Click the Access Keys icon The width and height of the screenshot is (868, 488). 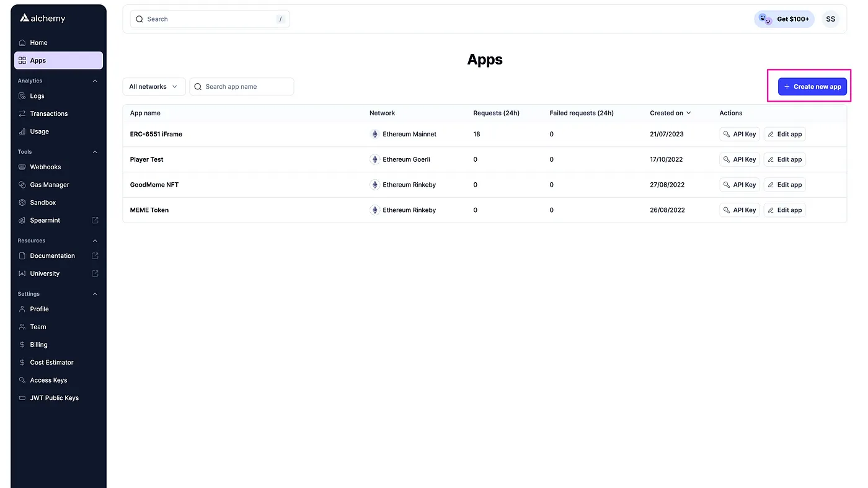click(x=22, y=380)
